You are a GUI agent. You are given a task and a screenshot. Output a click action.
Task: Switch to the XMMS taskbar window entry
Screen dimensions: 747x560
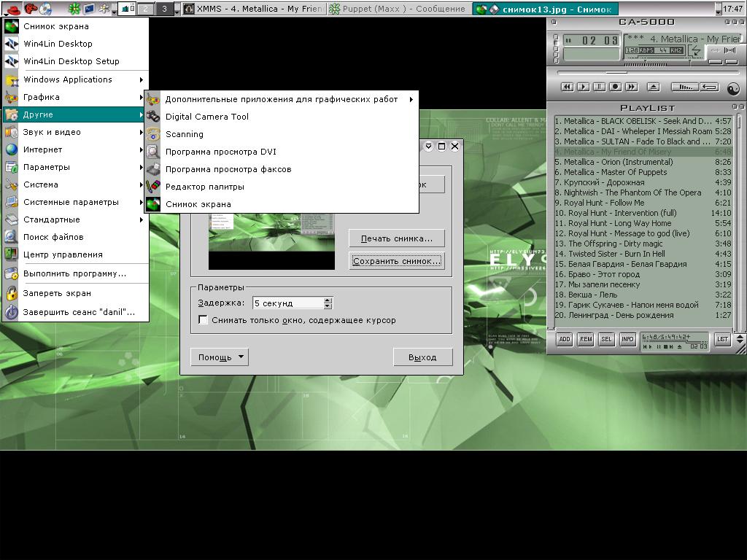[255, 9]
